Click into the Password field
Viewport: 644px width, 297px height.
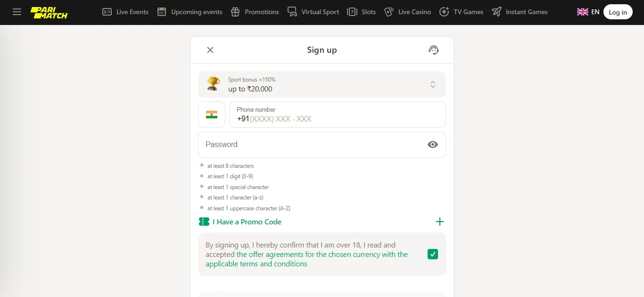311,145
